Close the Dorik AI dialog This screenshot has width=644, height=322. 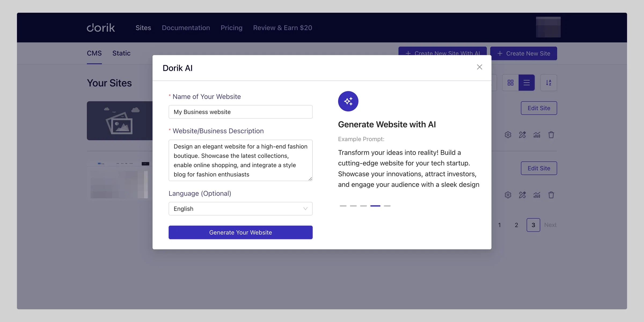[x=479, y=67]
